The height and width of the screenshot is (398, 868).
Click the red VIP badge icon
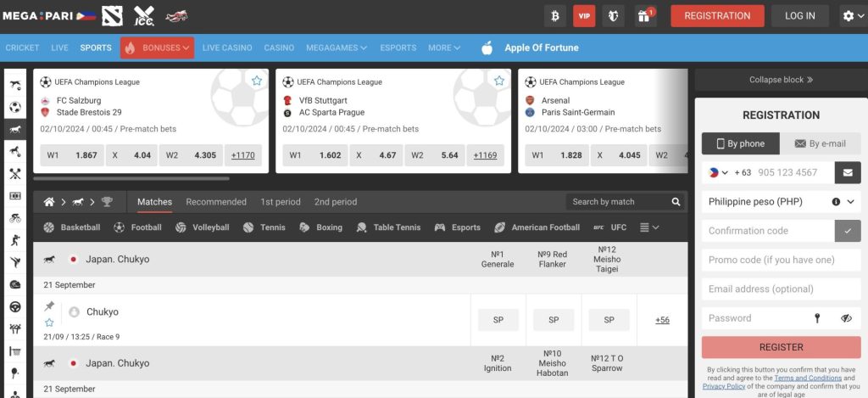(584, 15)
